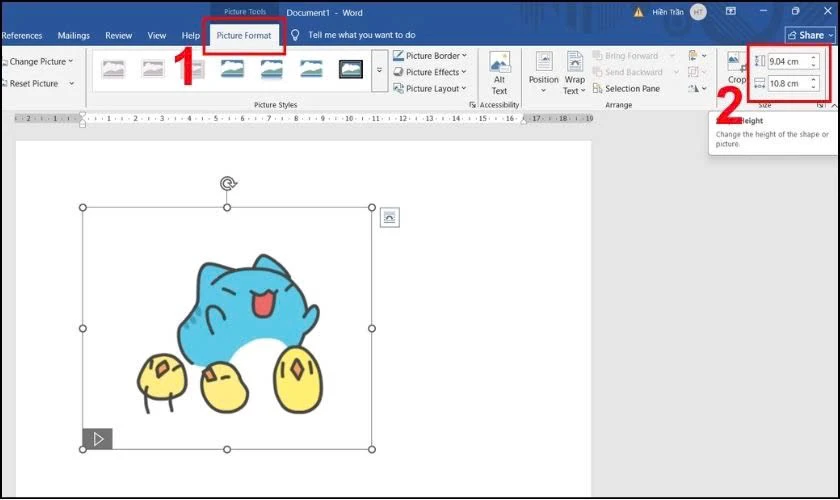
Task: Open the Picture Layout menu
Action: click(430, 88)
